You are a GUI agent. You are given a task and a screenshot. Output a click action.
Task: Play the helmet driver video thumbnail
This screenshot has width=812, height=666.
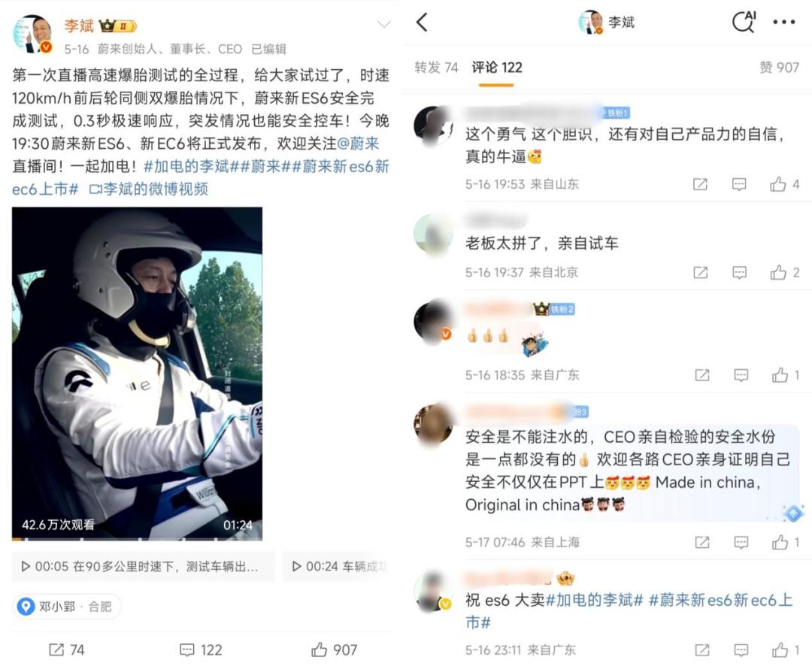click(x=138, y=374)
